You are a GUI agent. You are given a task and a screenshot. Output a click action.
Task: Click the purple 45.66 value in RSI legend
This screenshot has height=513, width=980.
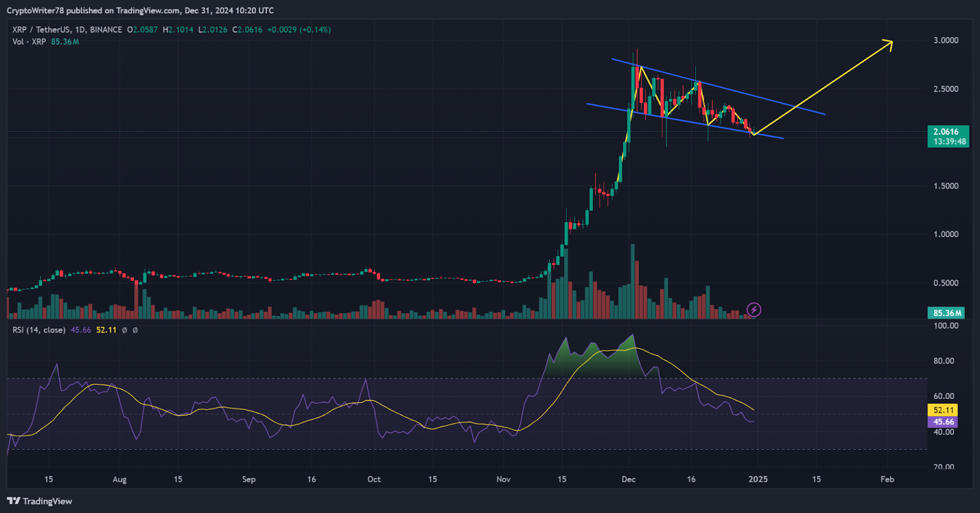click(81, 330)
